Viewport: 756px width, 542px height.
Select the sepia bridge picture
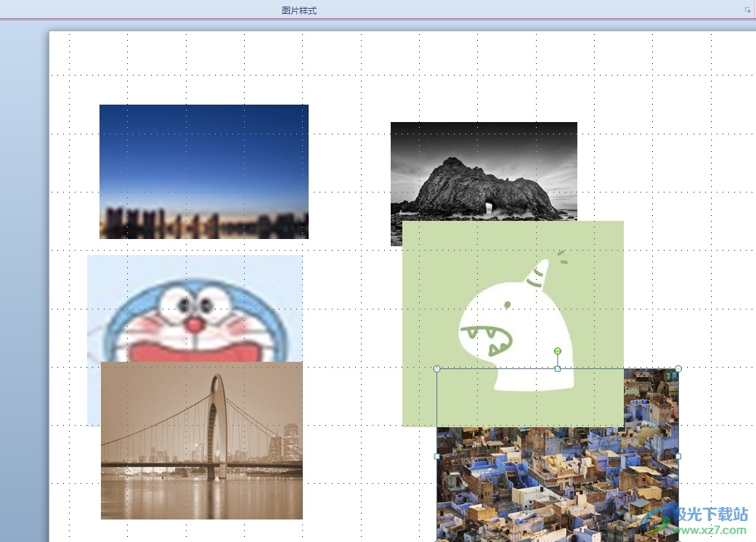coord(202,440)
